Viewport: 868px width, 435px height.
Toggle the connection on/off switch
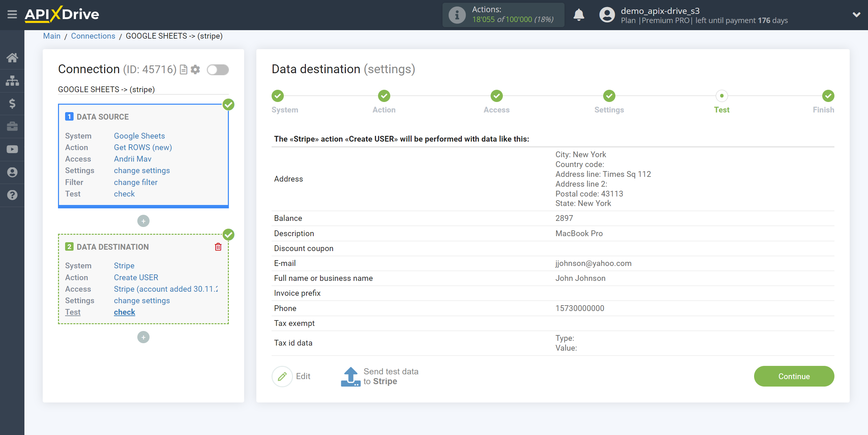click(218, 70)
